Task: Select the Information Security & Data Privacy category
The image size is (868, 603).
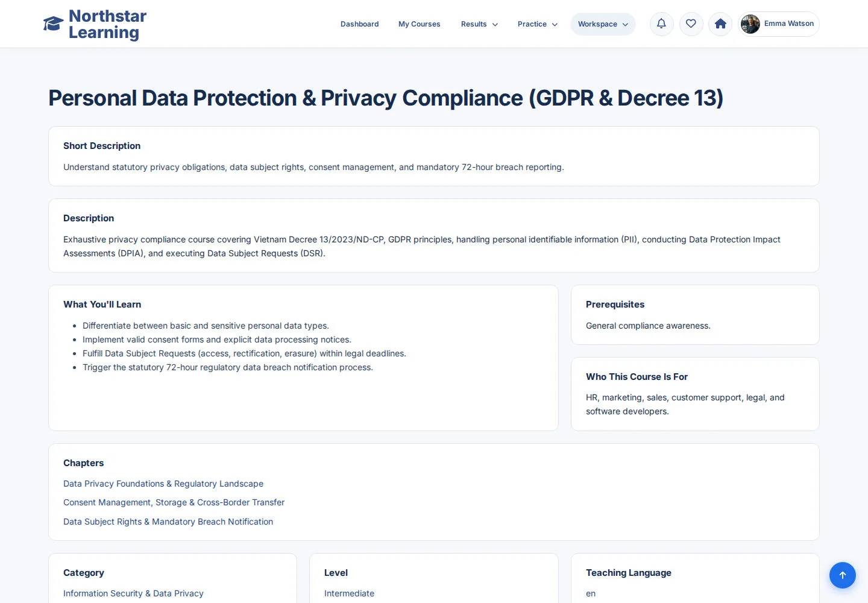Action: 133,593
